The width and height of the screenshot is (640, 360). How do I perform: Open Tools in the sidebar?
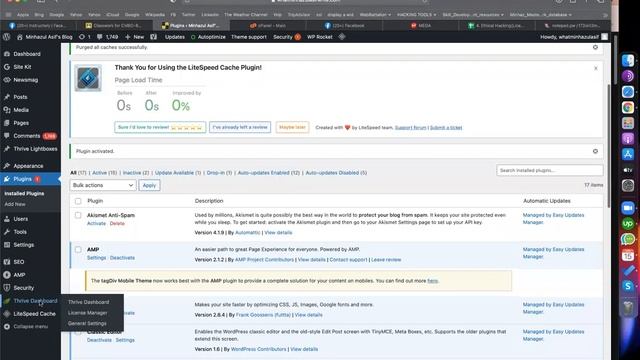(x=20, y=232)
